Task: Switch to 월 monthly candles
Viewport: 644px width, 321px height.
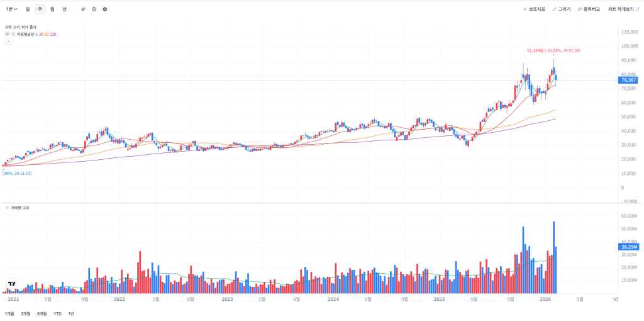Action: (52, 9)
